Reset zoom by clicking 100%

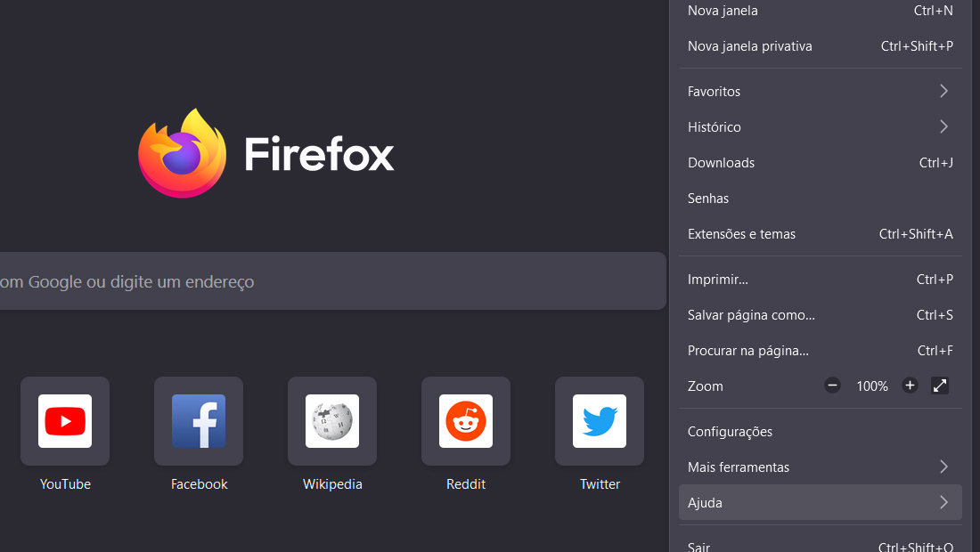point(872,386)
